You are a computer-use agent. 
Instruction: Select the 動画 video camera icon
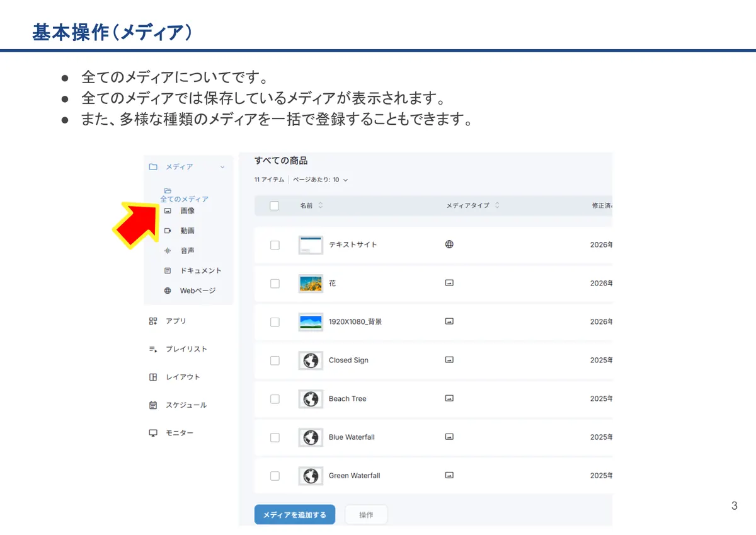[168, 231]
